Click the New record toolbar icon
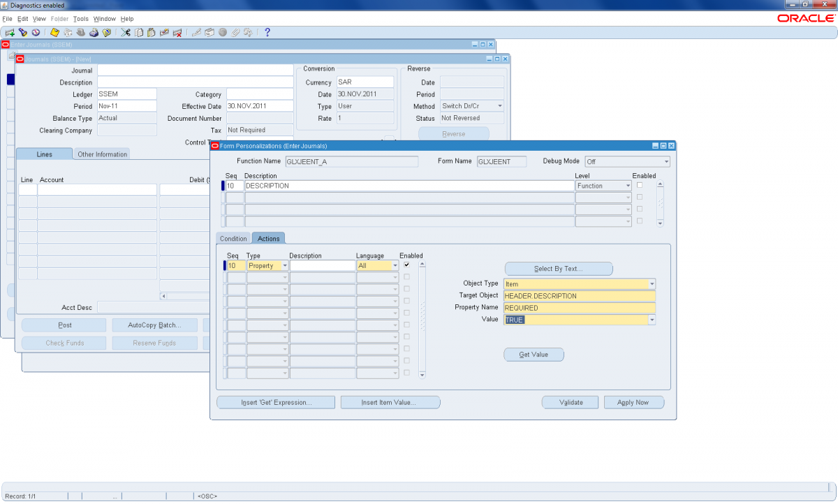The height and width of the screenshot is (504, 838). pyautogui.click(x=10, y=32)
